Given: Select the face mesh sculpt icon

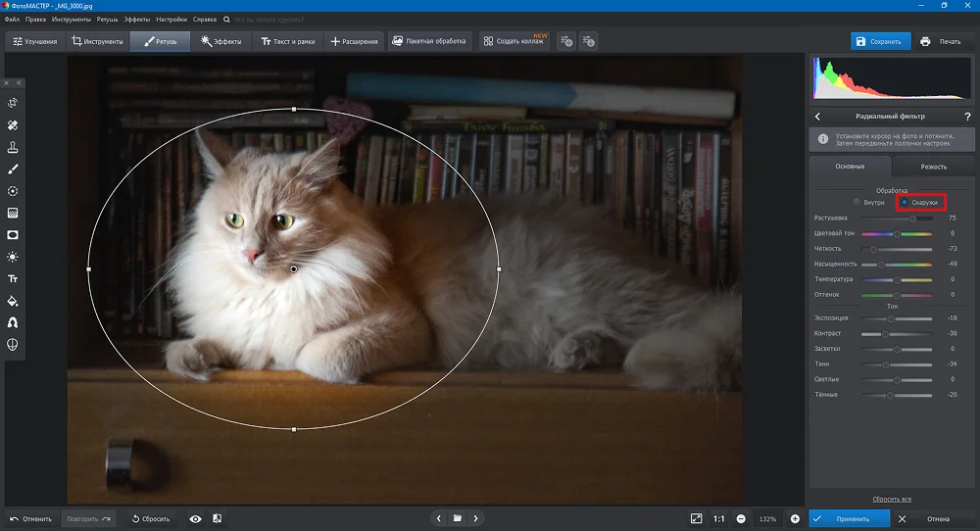Looking at the screenshot, I should [13, 344].
